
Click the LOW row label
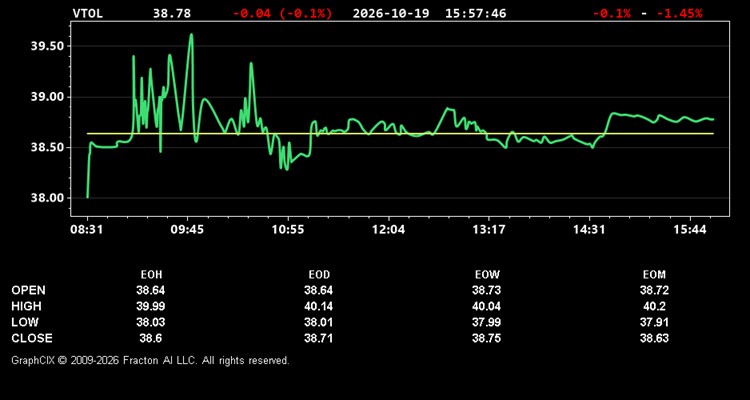point(25,322)
